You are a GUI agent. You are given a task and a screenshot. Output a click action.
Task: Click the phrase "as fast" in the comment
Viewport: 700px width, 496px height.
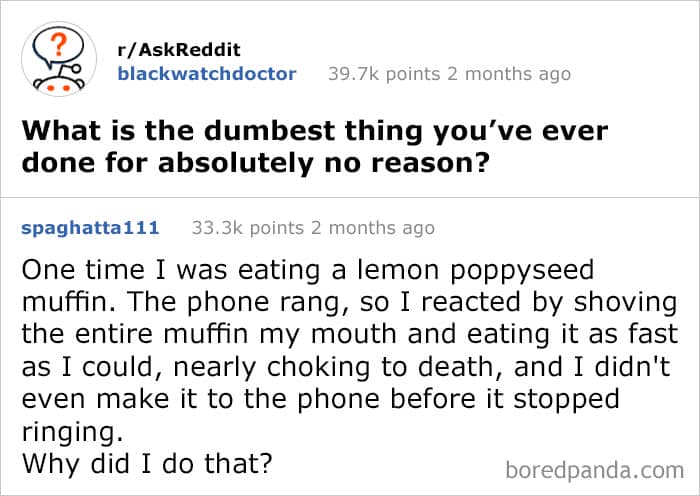coord(637,335)
